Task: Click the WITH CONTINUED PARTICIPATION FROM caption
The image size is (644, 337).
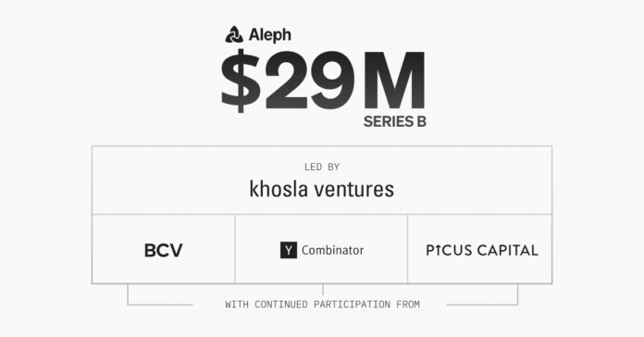Action: tap(322, 305)
